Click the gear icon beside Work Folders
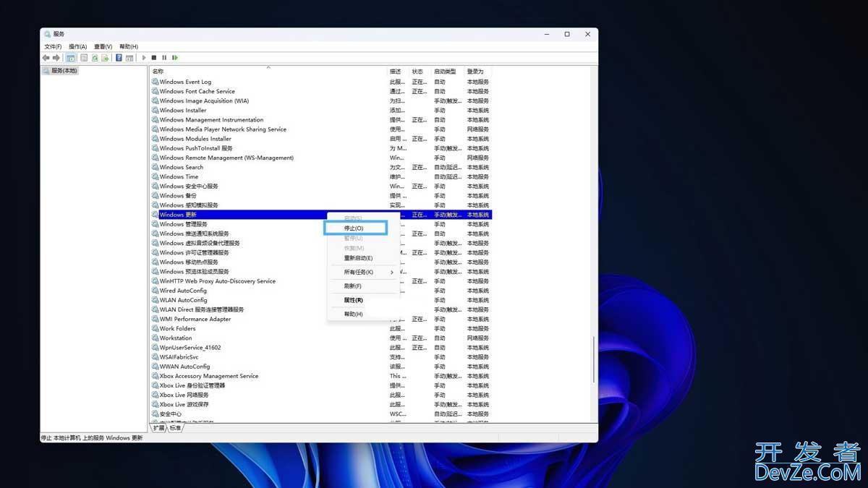This screenshot has width=868, height=488. 155,328
